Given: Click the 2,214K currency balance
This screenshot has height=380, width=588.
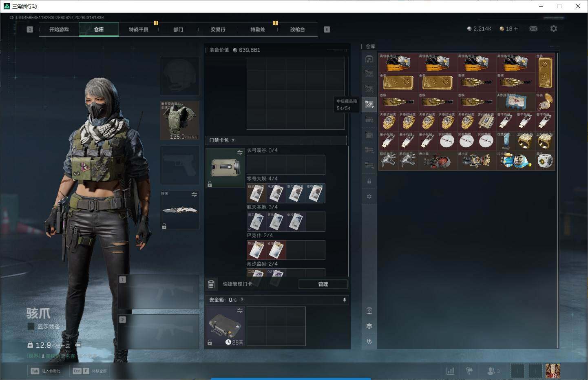Looking at the screenshot, I should (x=479, y=29).
